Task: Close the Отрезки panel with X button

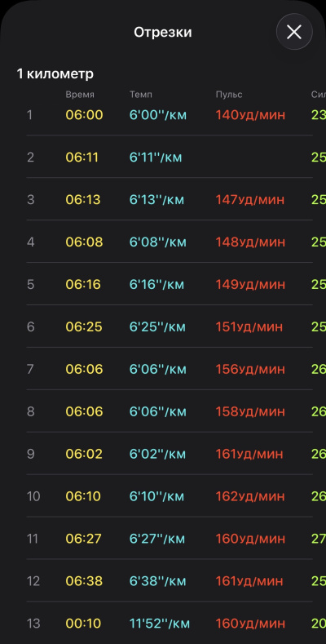Action: point(294,32)
